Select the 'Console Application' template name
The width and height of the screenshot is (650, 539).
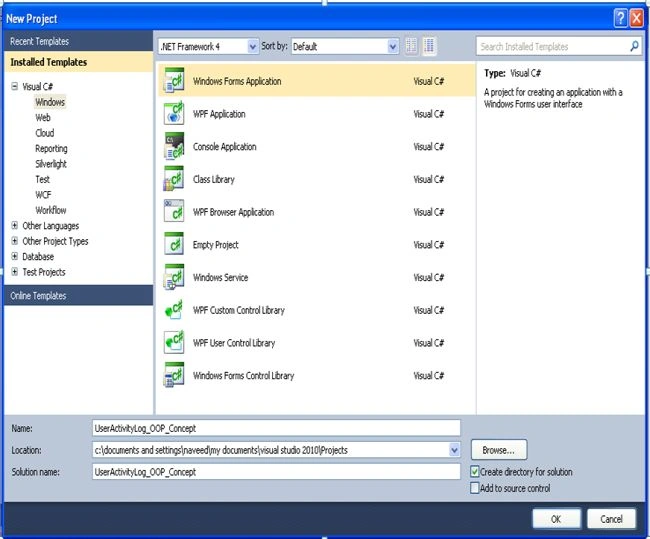click(x=224, y=146)
